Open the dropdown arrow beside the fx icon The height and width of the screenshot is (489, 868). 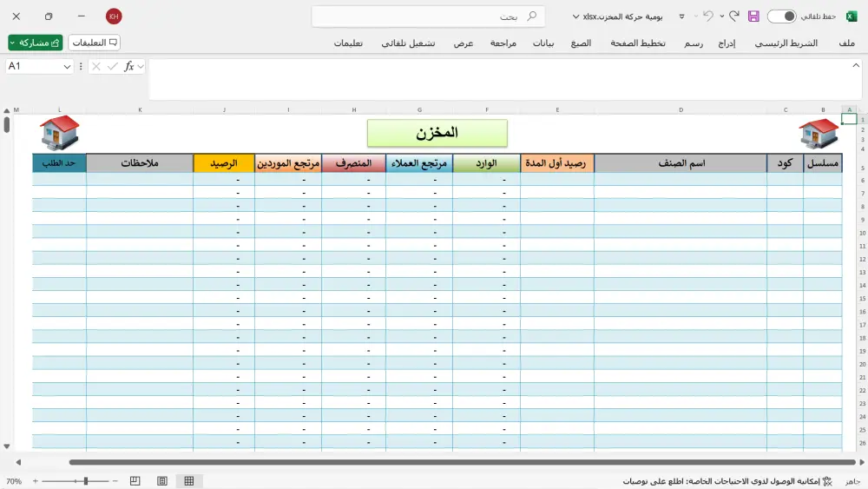click(141, 67)
